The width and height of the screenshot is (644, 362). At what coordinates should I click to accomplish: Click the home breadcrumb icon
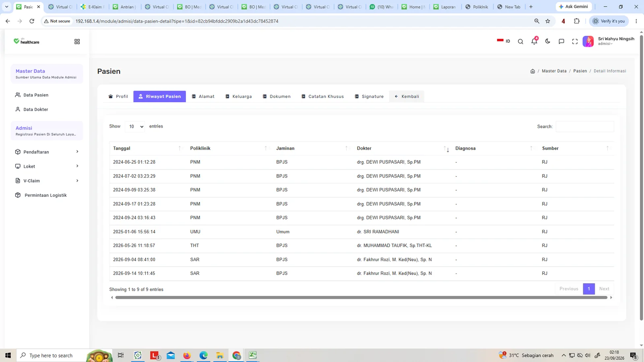pos(533,71)
